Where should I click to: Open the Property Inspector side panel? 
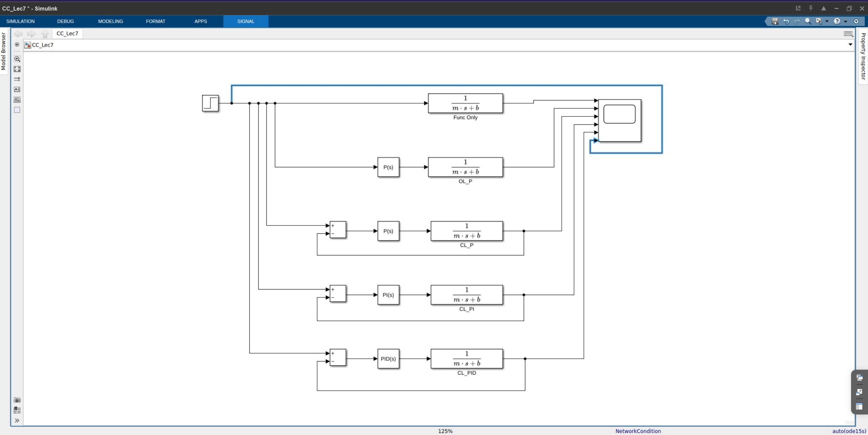[863, 56]
